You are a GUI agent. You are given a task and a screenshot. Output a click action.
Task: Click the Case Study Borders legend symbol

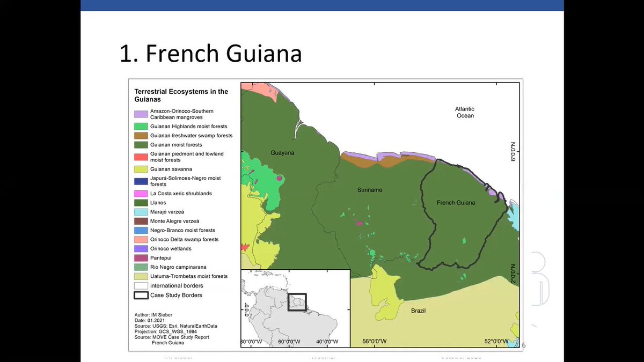point(141,295)
